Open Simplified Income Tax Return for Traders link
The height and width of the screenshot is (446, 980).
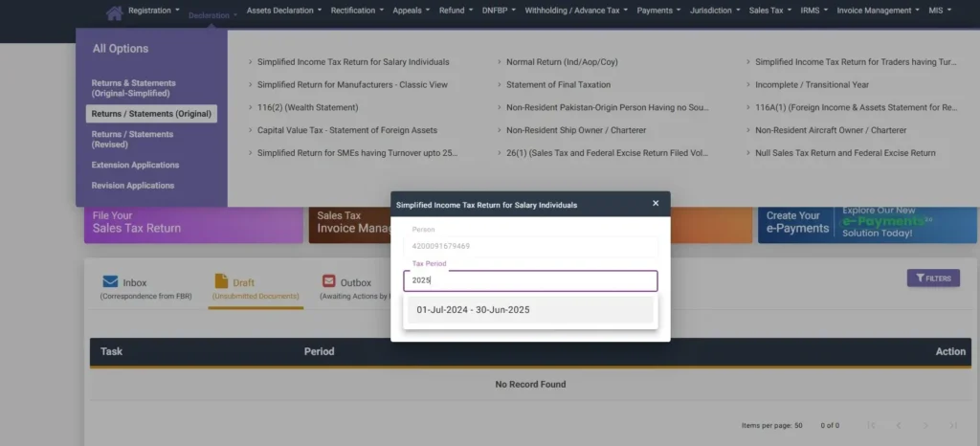856,62
